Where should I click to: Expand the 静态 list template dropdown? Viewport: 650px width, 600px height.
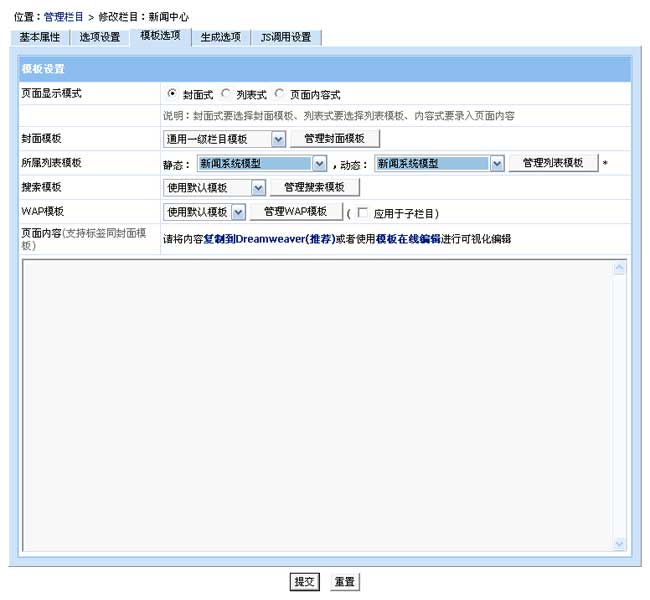coord(263,163)
